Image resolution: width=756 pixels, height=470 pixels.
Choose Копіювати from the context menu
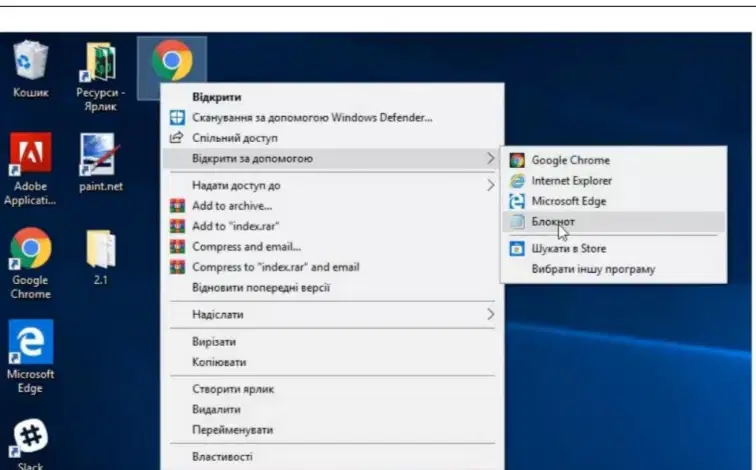click(x=219, y=362)
